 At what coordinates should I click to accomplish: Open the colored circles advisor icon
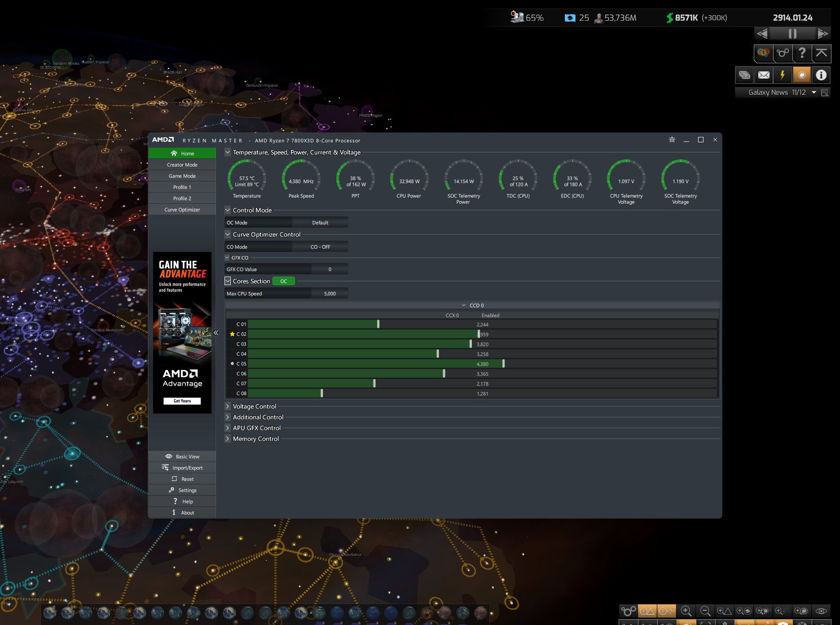pyautogui.click(x=763, y=53)
